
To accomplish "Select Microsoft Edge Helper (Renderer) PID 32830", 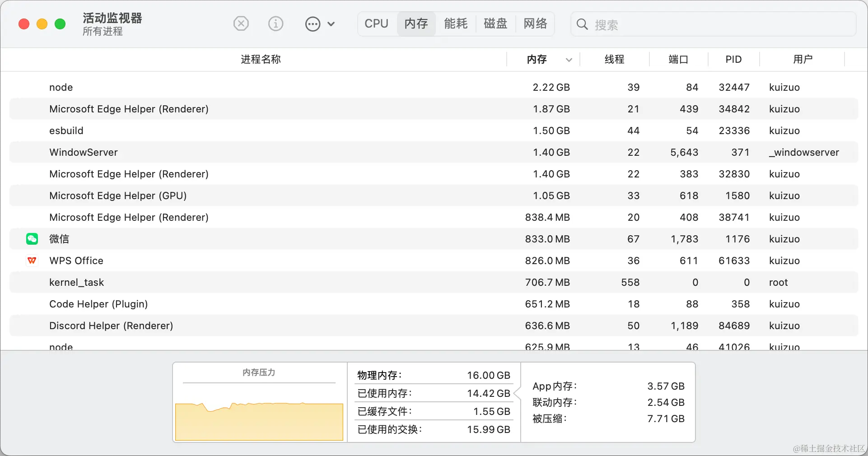I will (434, 174).
